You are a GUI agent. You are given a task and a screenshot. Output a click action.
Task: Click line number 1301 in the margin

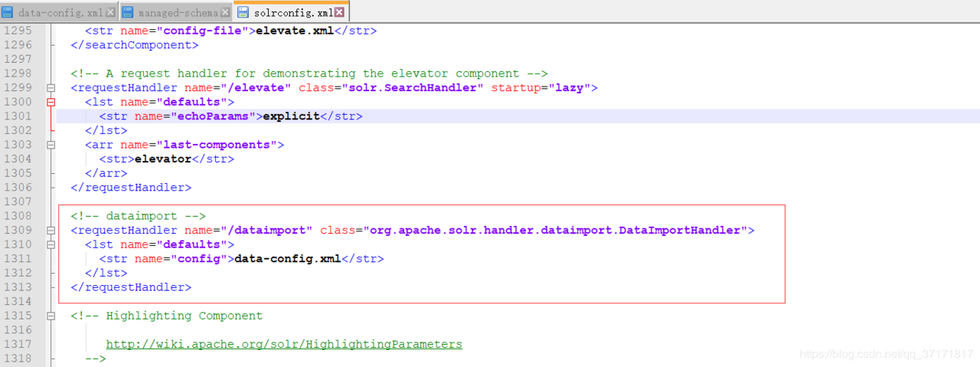tap(18, 116)
